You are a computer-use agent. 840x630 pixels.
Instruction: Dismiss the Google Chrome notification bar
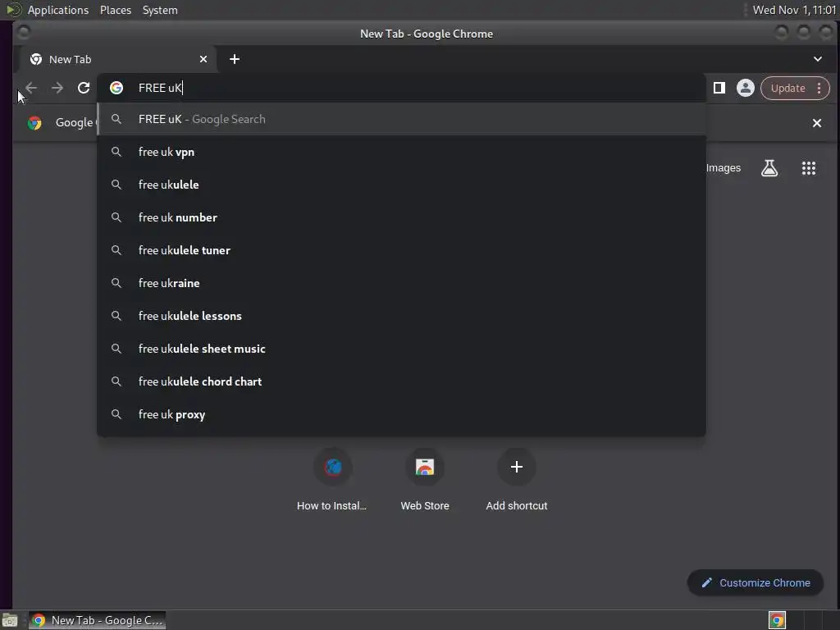[x=817, y=123]
